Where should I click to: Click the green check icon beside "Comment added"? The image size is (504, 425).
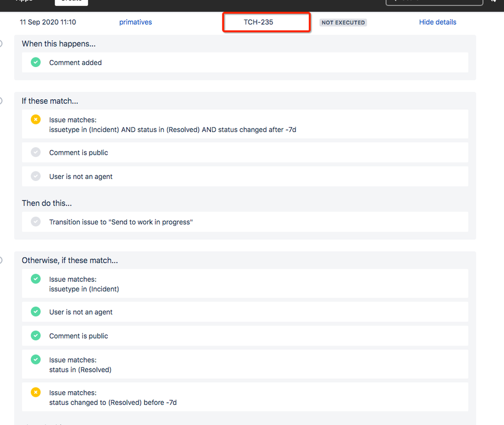(36, 63)
